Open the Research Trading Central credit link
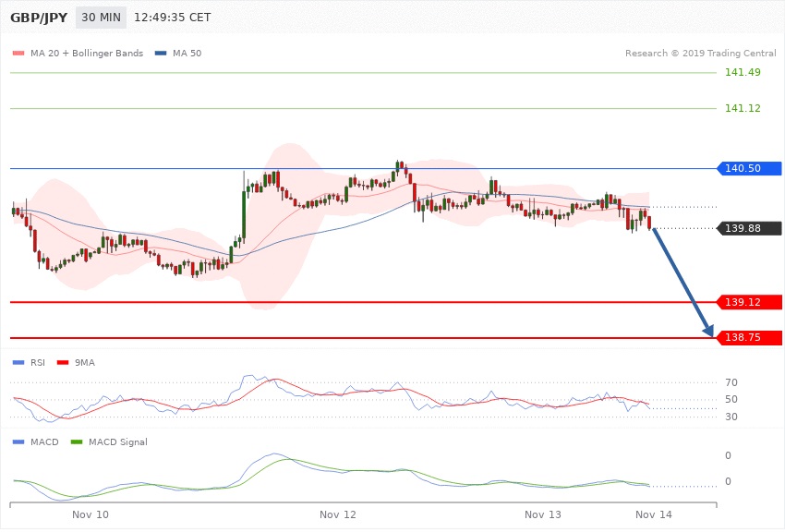The width and height of the screenshot is (785, 532). 700,54
